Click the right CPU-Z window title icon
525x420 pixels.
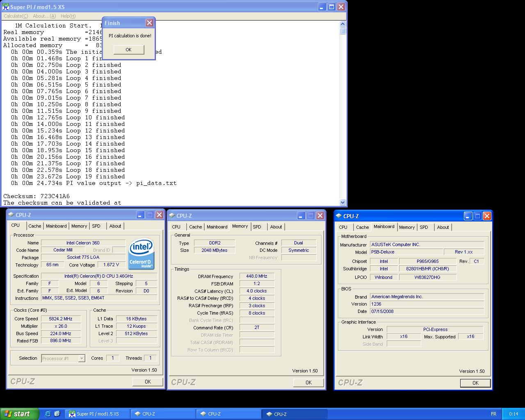point(338,216)
